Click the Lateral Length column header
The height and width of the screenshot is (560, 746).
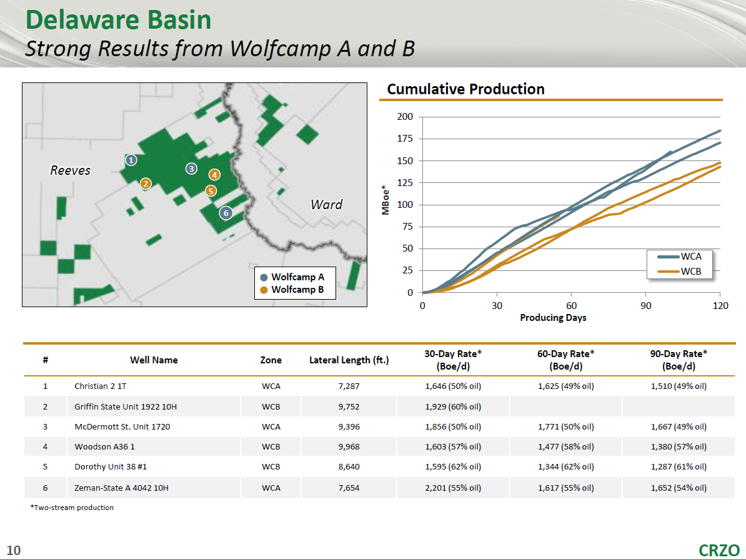tap(349, 360)
